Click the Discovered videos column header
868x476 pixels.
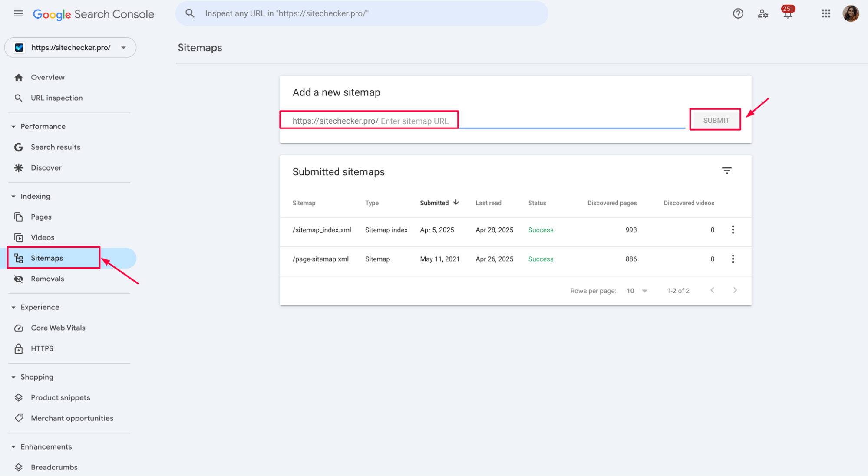[x=689, y=203]
